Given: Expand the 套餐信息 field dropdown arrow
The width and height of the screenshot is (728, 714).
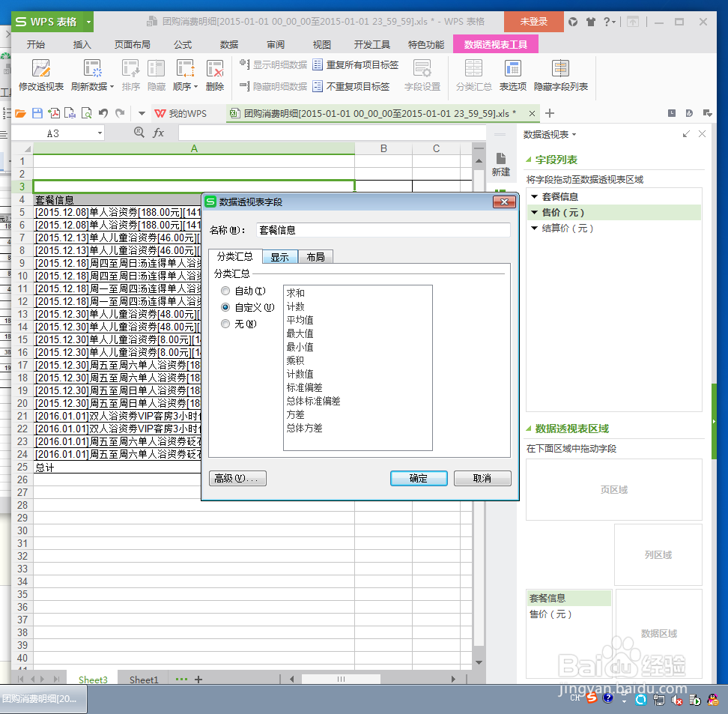Looking at the screenshot, I should click(x=535, y=197).
